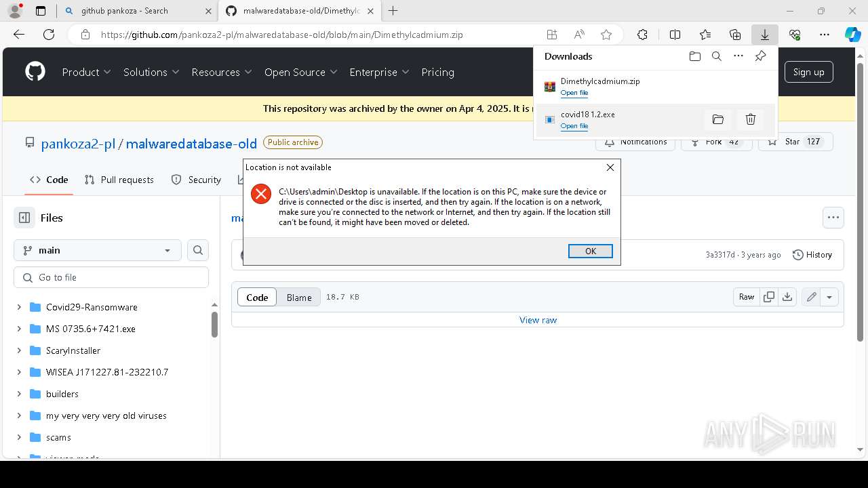
Task: Open more edit options dropdown arrow
Action: click(829, 297)
